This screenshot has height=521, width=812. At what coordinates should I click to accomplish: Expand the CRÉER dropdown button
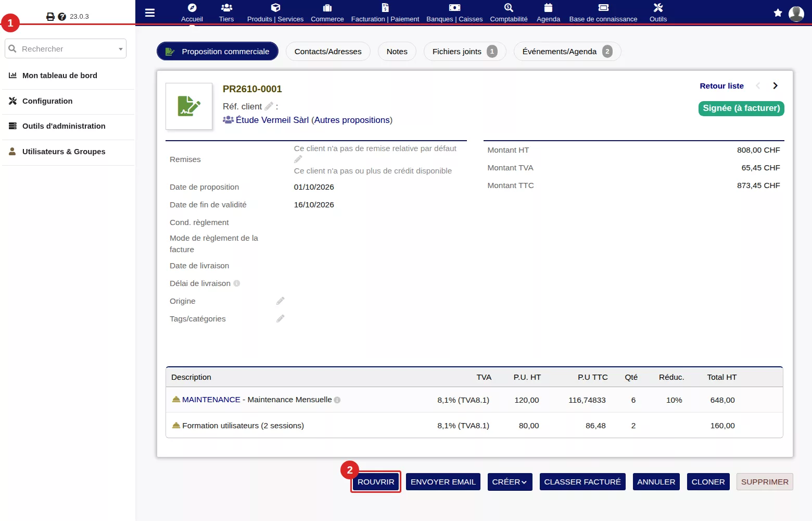point(509,482)
